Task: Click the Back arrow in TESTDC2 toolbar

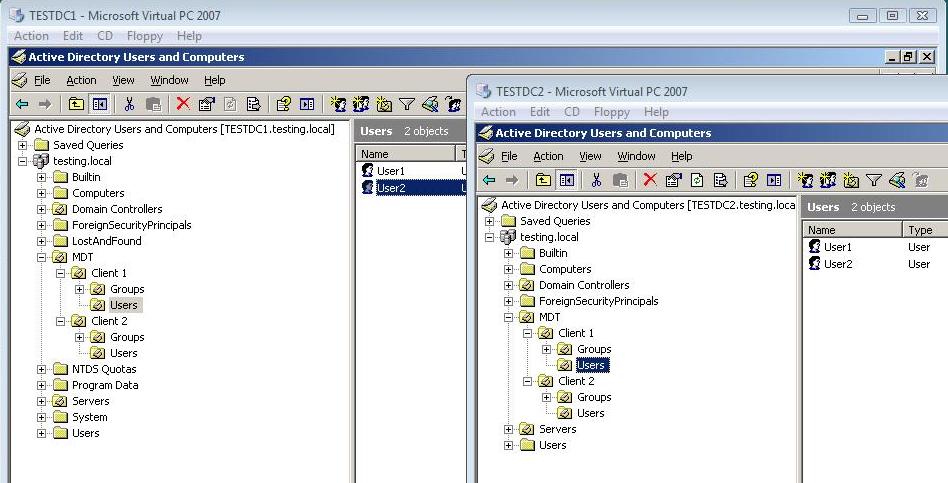Action: coord(489,180)
